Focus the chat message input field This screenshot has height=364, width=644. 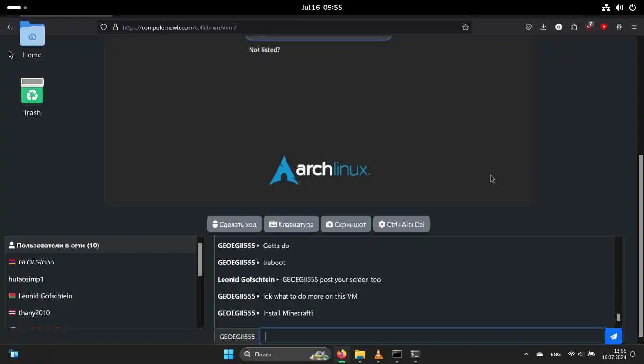[432, 337]
